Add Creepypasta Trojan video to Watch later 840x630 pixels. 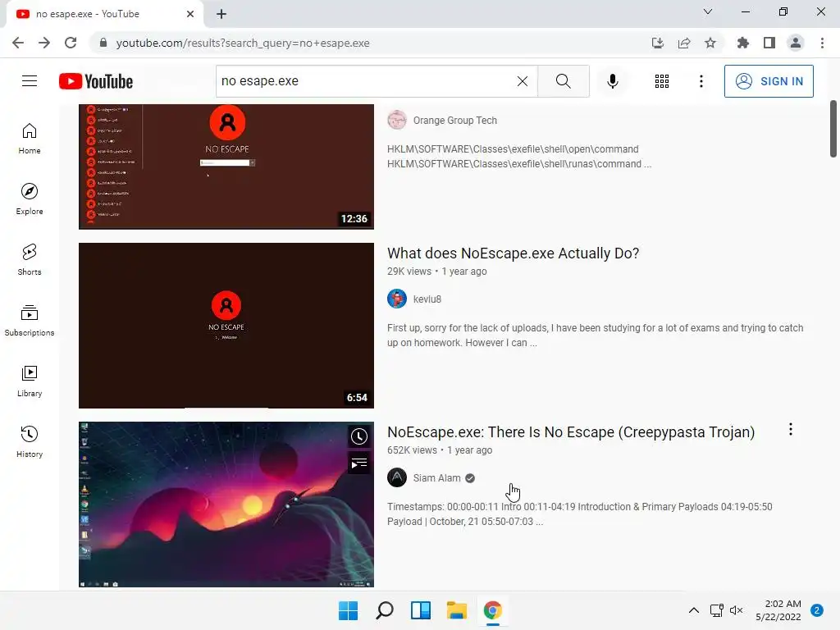[x=359, y=436]
